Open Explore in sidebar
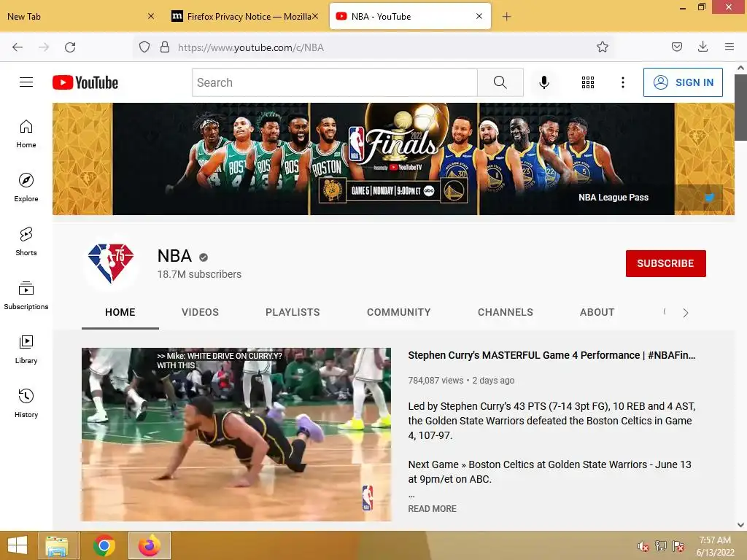 coord(26,187)
